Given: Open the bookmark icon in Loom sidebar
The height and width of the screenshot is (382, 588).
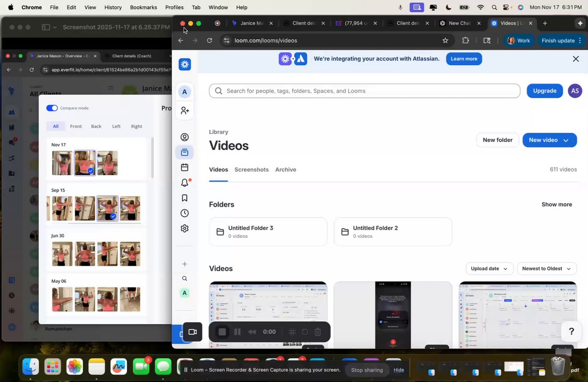Looking at the screenshot, I should tap(185, 198).
